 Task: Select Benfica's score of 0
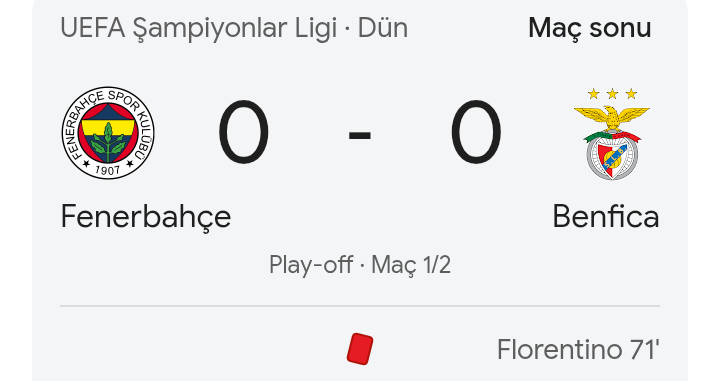pos(476,132)
